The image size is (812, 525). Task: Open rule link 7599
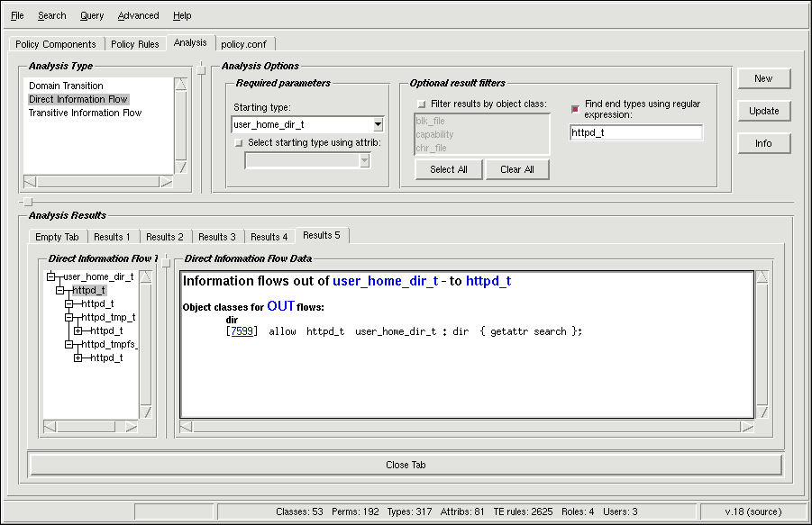[242, 331]
